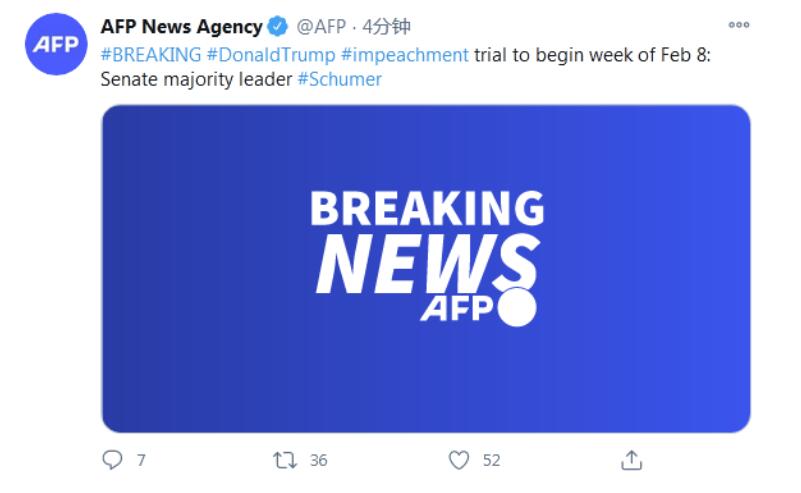Open the #impeachment hashtag link
The width and height of the screenshot is (801, 493).
(404, 54)
